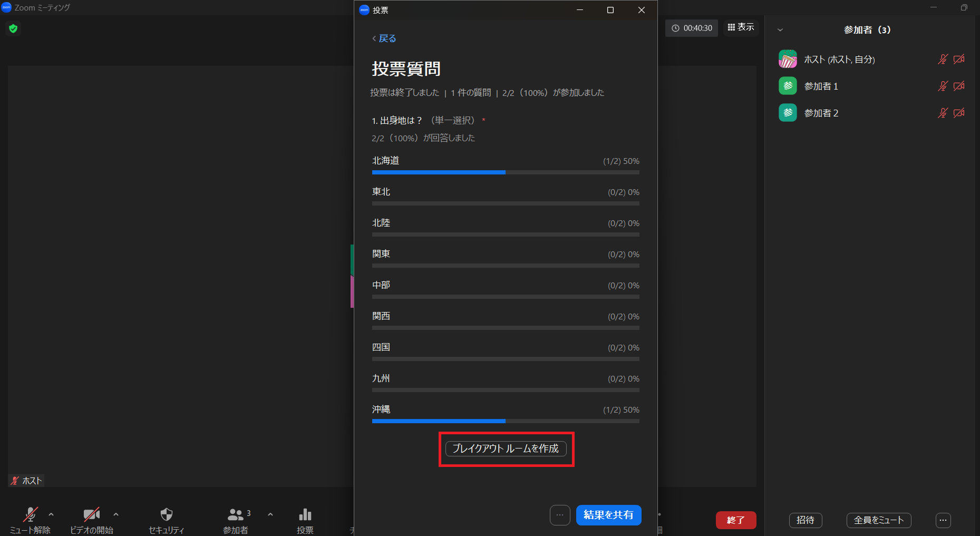
Task: Click the green encryption shield icon
Action: [13, 28]
